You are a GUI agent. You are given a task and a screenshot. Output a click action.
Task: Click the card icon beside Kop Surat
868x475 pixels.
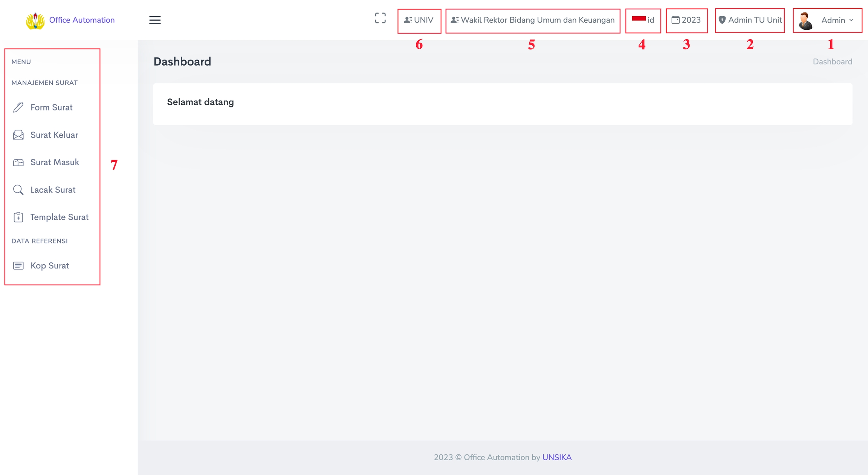point(18,266)
